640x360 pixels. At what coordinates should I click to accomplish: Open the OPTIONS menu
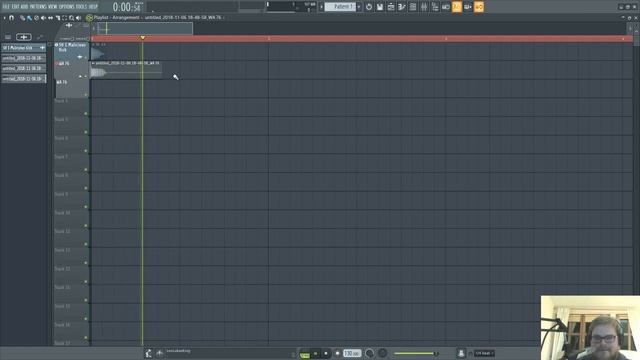(67, 7)
